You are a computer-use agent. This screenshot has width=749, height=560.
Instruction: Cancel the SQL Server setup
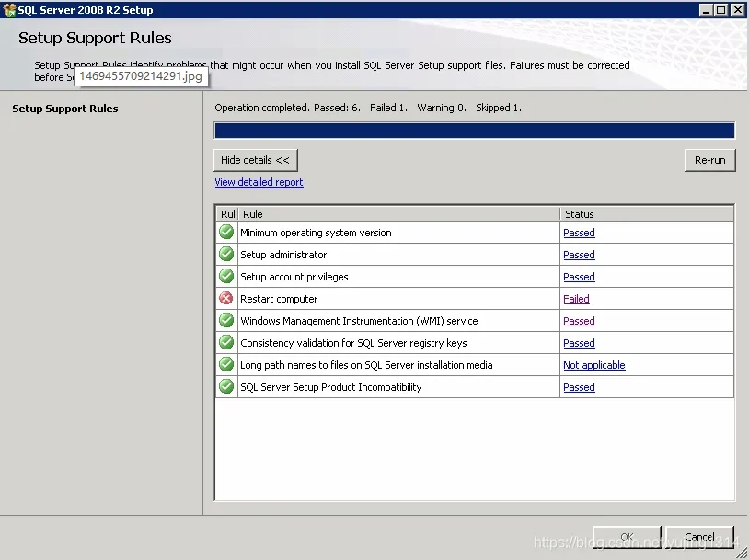point(699,537)
